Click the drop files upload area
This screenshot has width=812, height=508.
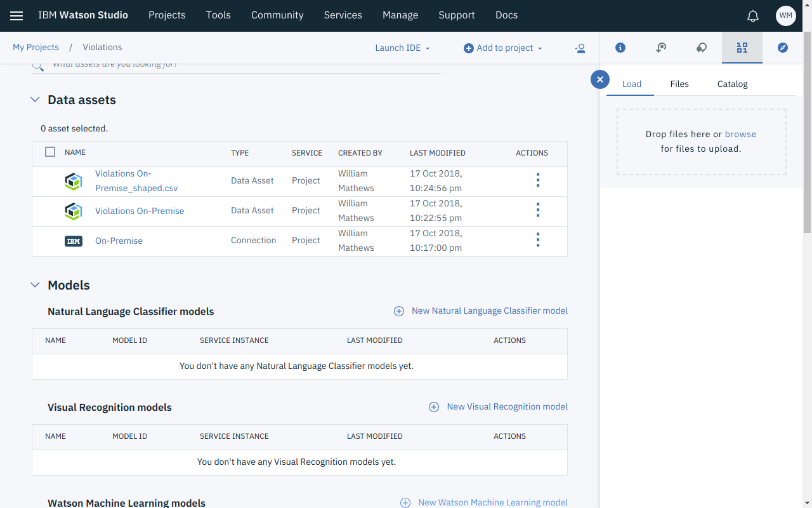coord(702,142)
